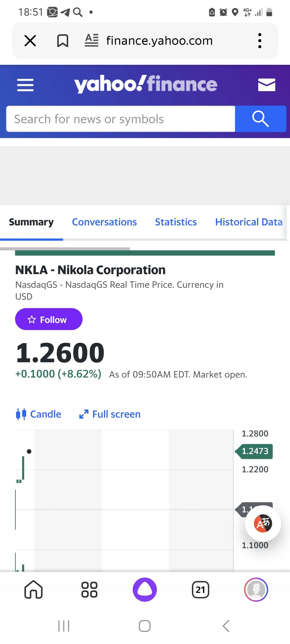Follow NKLA with the Follow button
290x644 pixels.
[49, 319]
